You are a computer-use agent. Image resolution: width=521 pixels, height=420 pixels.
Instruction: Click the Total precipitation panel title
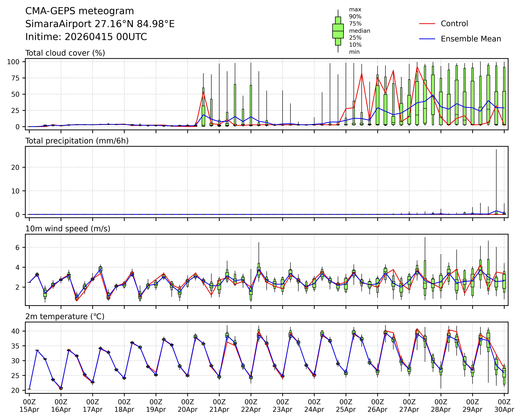77,141
